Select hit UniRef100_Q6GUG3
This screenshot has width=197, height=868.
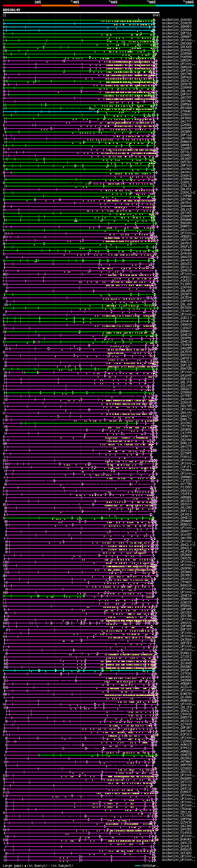pos(177,264)
